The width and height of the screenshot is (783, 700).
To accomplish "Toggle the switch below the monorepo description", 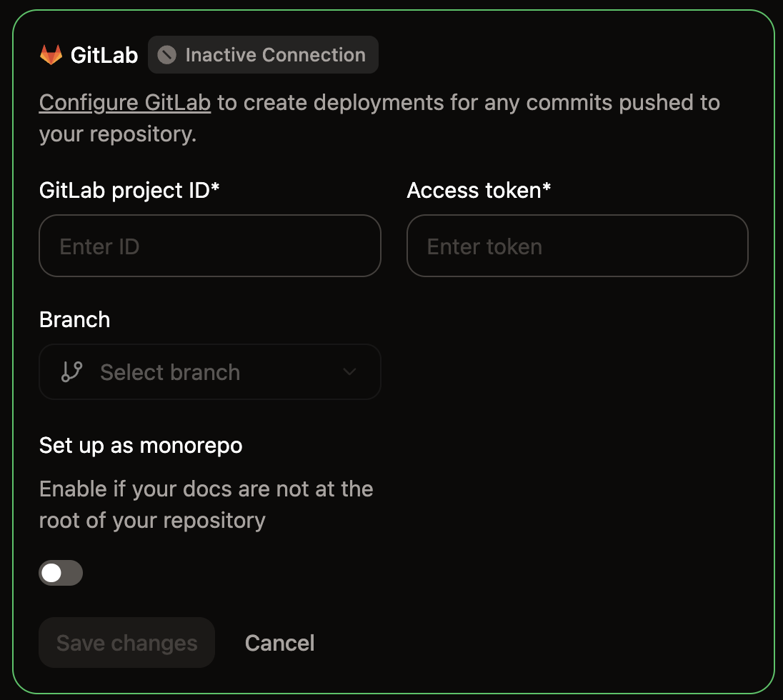I will pos(61,572).
